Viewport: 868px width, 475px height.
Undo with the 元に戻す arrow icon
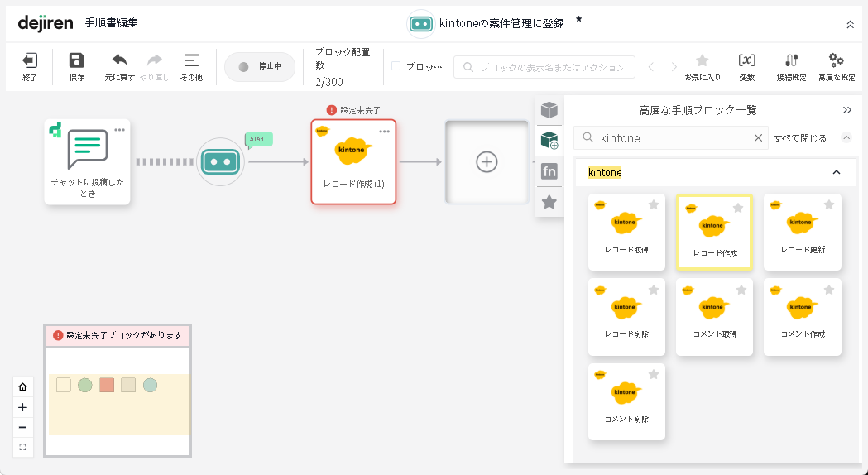[x=119, y=61]
